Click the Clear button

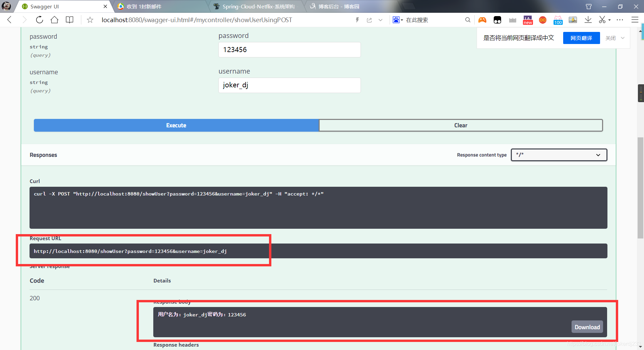click(x=461, y=125)
